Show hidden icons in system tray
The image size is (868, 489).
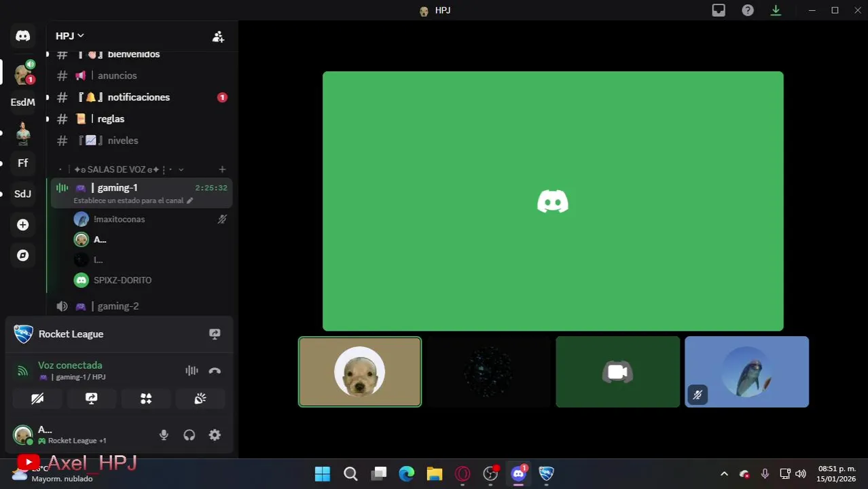click(x=724, y=474)
